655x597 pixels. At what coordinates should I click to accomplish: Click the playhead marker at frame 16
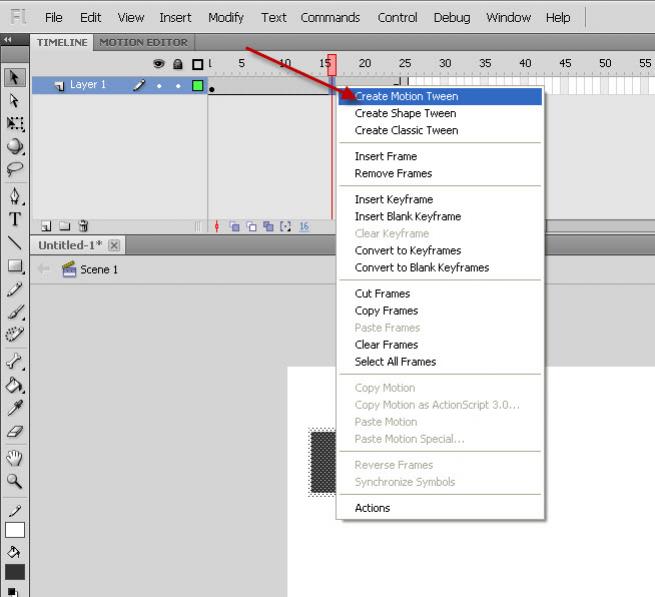pos(332,64)
